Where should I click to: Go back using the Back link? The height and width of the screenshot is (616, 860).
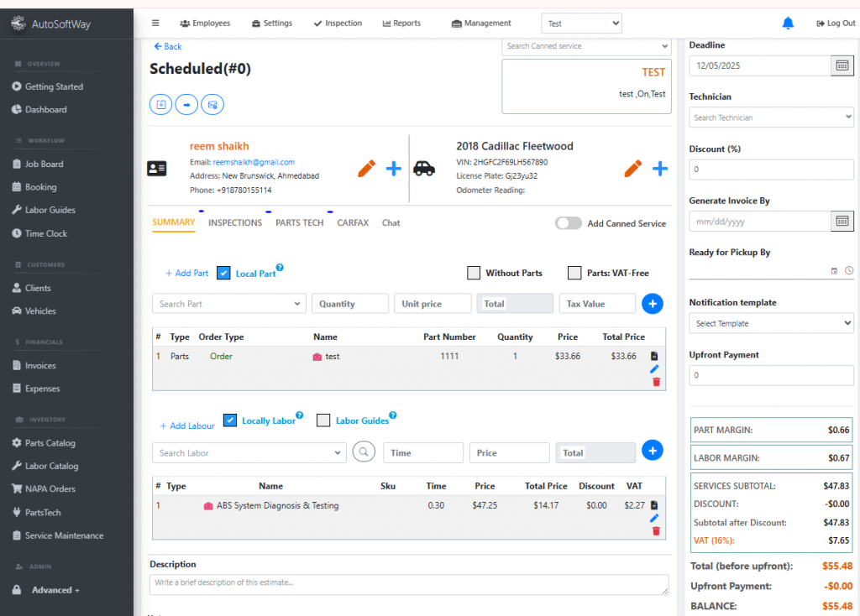tap(168, 46)
